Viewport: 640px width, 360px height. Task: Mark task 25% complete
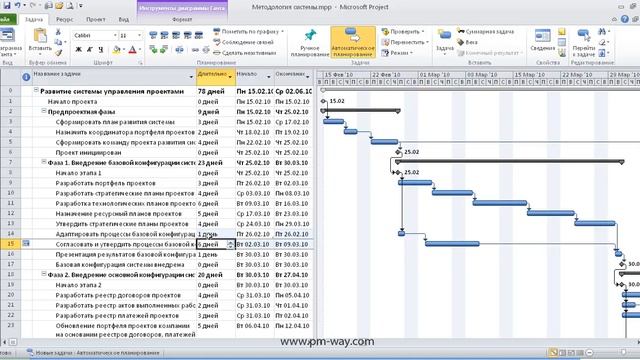click(164, 36)
